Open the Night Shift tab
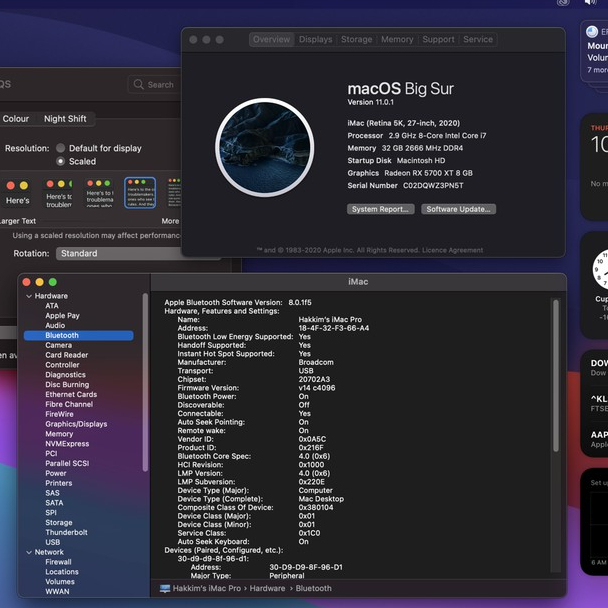This screenshot has width=608, height=608. click(65, 119)
